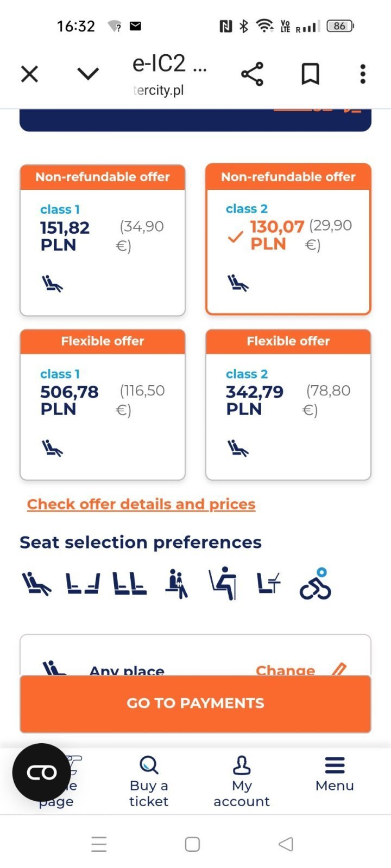Select the reclining seat preference icon
The width and height of the screenshot is (391, 868).
(36, 584)
